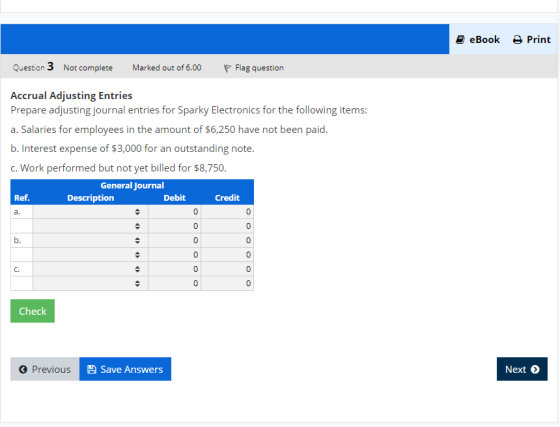This screenshot has width=560, height=427.
Task: Open description dropdown for row b.
Action: 90,240
